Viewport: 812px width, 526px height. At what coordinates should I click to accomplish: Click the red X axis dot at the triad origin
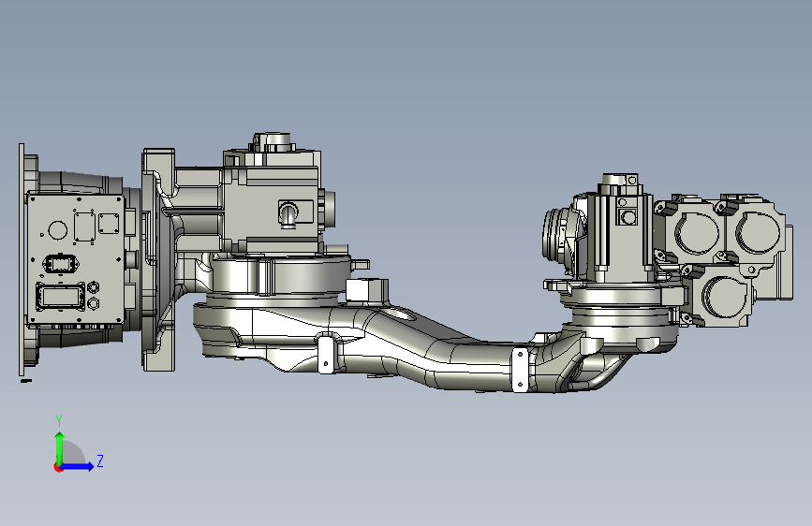pyautogui.click(x=58, y=467)
